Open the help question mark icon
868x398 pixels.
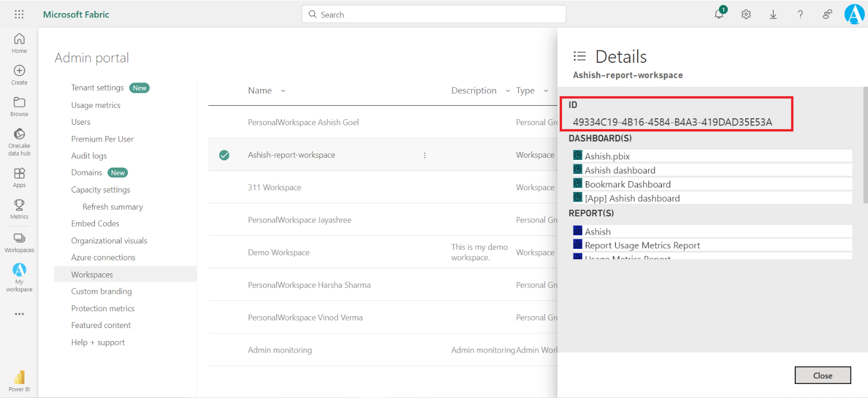tap(800, 15)
